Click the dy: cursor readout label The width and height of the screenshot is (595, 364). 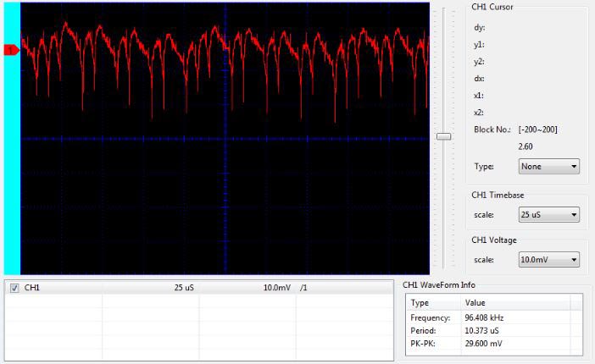[479, 28]
